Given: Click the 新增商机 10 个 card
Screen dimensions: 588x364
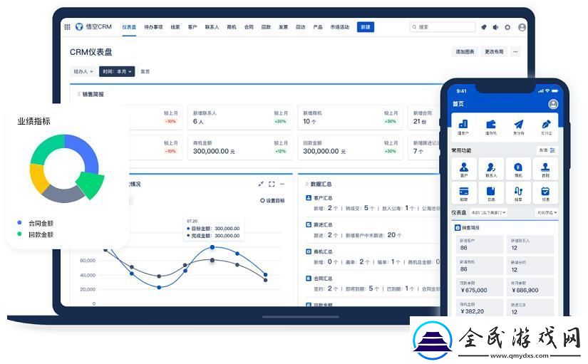Looking at the screenshot, I should coord(350,118).
